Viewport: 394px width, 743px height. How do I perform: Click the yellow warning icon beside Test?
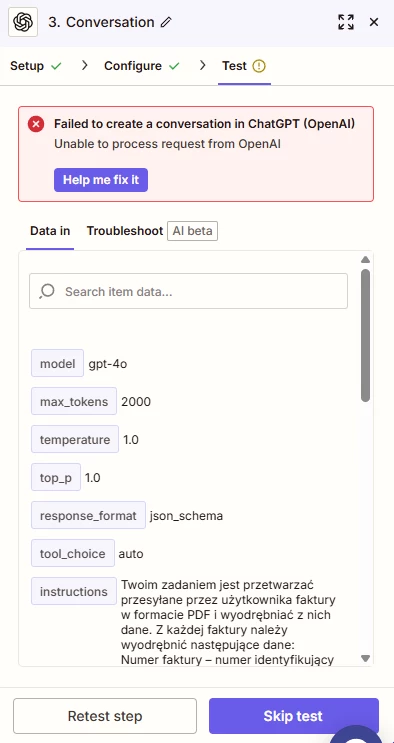(x=259, y=66)
